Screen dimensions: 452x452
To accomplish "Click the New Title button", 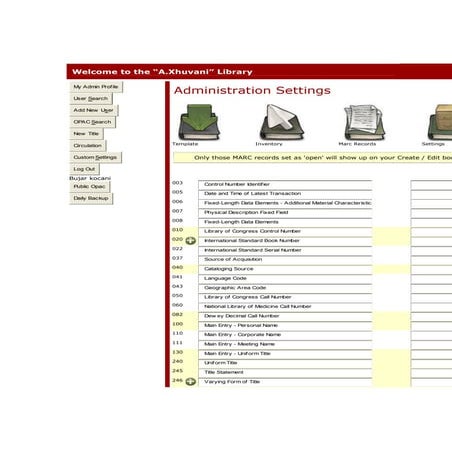I will coord(86,134).
